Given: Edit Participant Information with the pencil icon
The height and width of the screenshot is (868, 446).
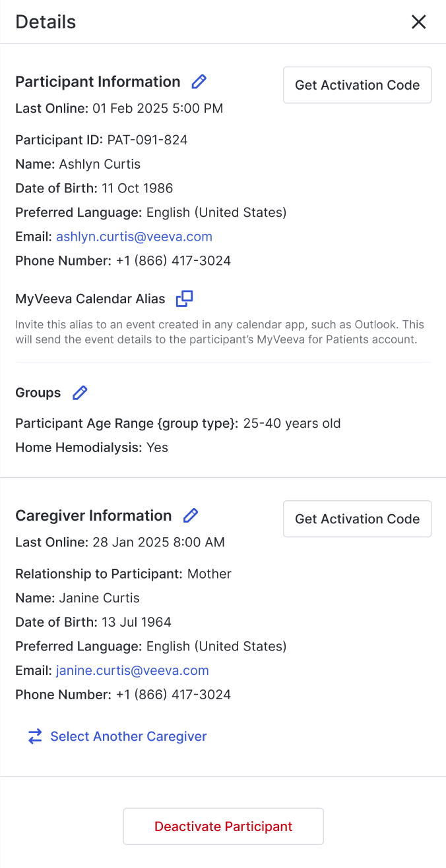Looking at the screenshot, I should [199, 82].
